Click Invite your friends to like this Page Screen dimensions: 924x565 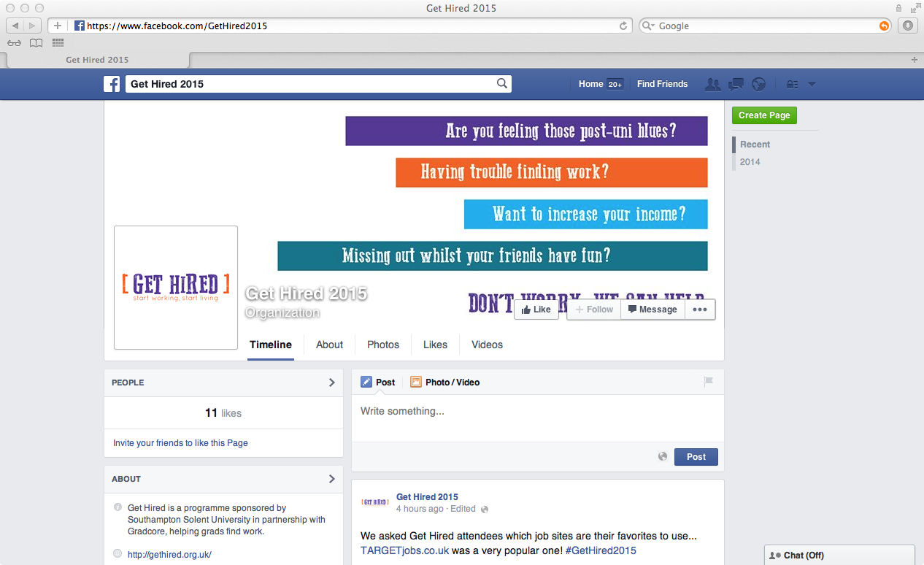tap(180, 442)
